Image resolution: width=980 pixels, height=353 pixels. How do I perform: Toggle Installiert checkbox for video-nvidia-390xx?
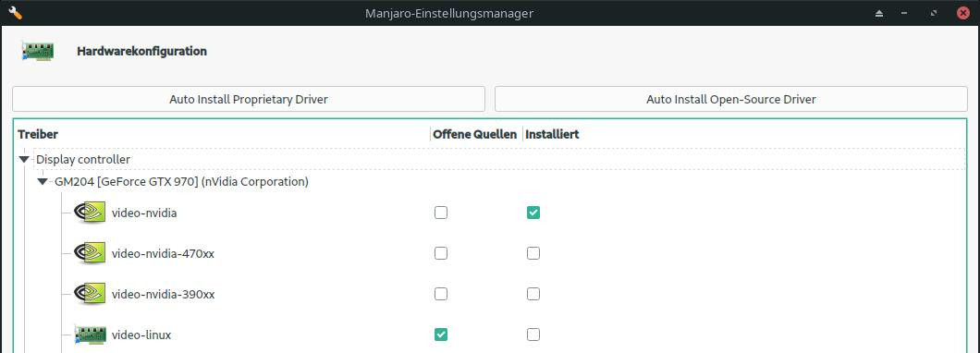[x=533, y=294]
